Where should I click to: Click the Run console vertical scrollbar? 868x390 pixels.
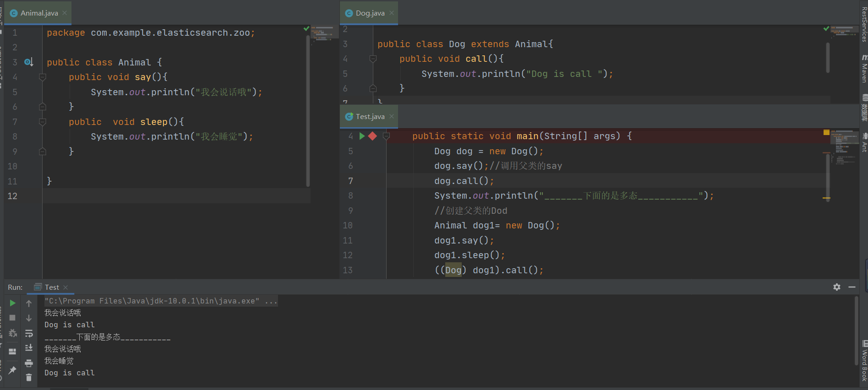(856, 330)
